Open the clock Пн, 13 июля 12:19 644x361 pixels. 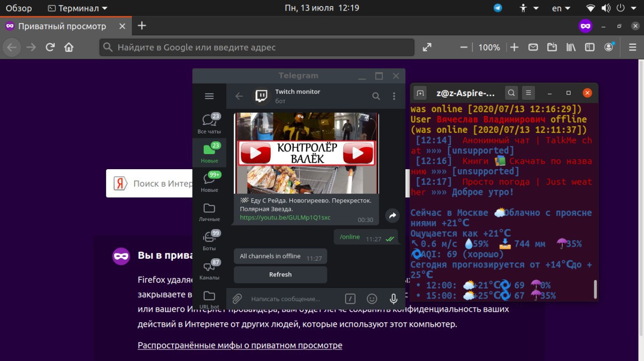322,8
